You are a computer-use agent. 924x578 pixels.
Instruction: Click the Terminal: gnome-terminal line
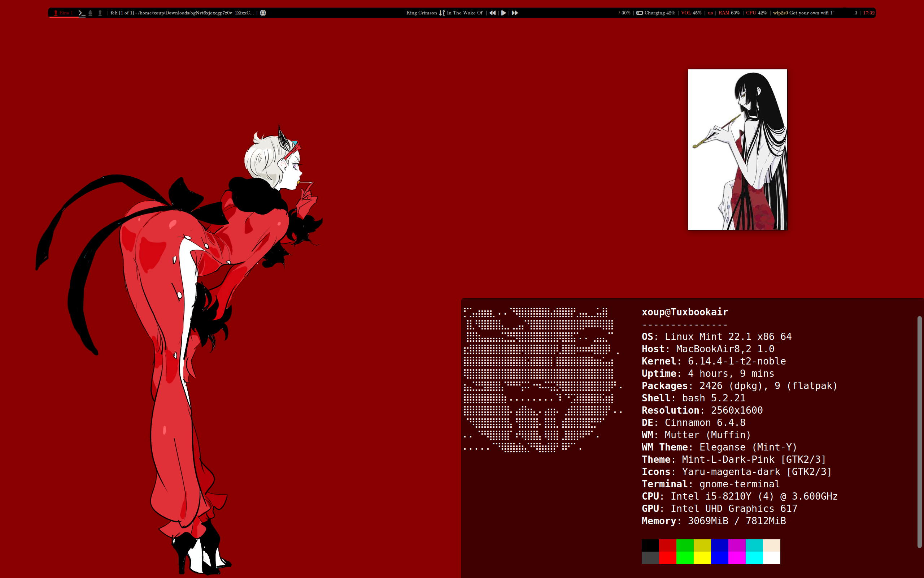click(711, 484)
